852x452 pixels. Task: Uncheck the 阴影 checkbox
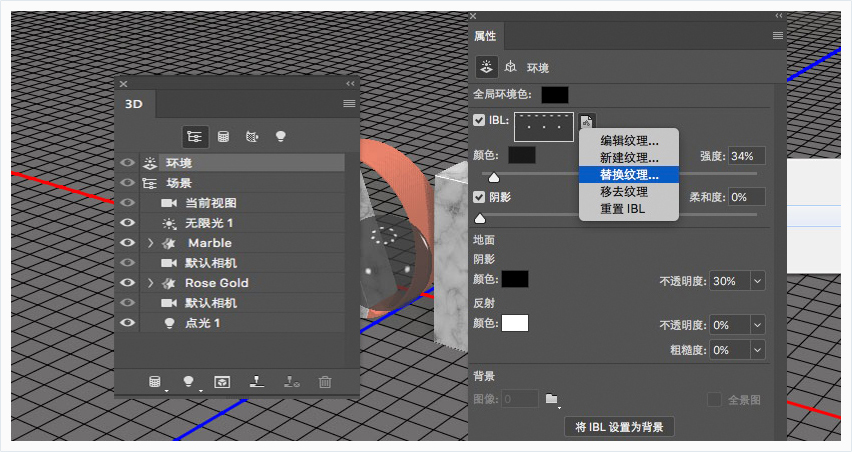pos(479,197)
